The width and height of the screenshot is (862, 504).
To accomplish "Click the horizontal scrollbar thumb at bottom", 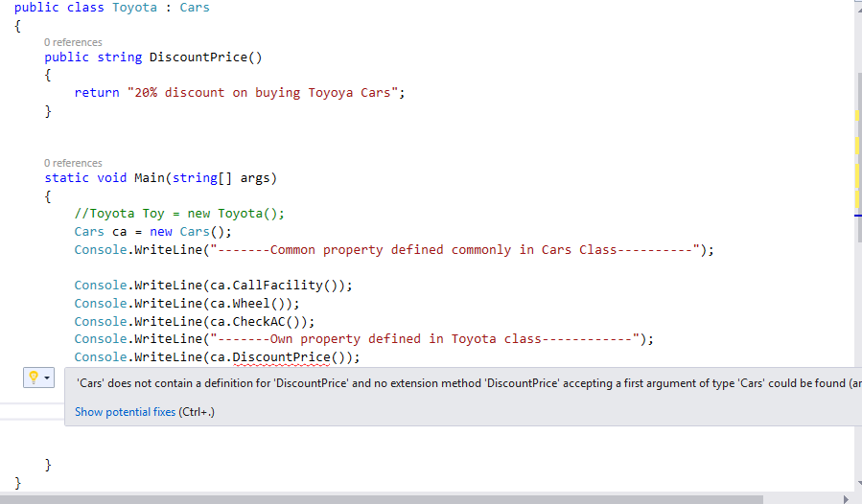I will pyautogui.click(x=382, y=499).
